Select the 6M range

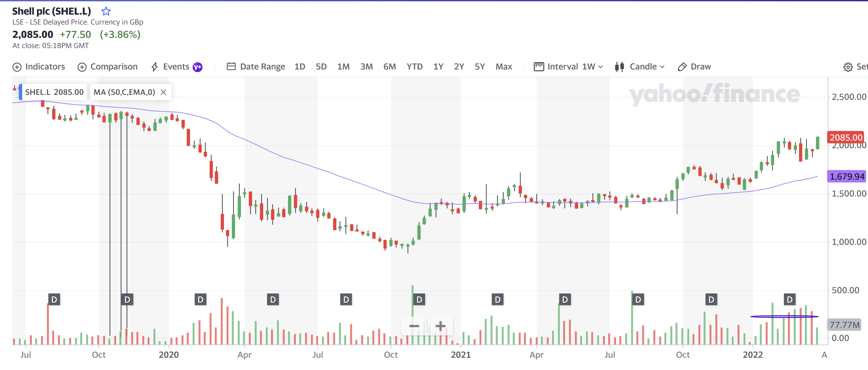pos(390,67)
